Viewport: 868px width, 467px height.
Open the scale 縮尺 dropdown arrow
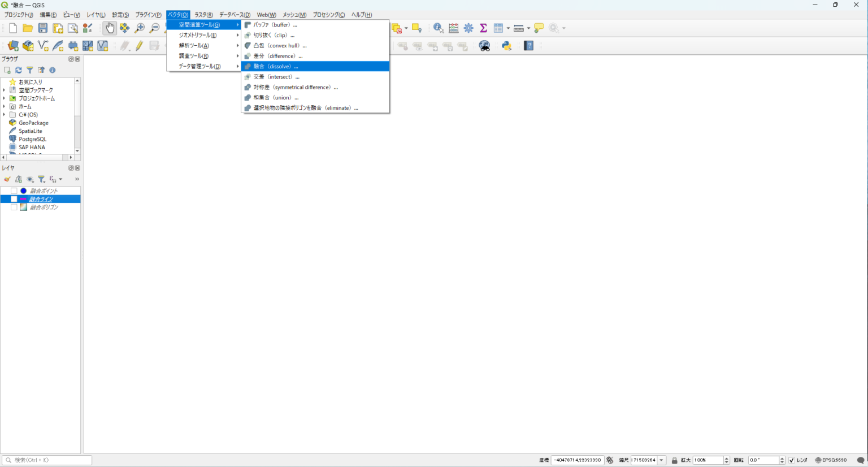(662, 460)
